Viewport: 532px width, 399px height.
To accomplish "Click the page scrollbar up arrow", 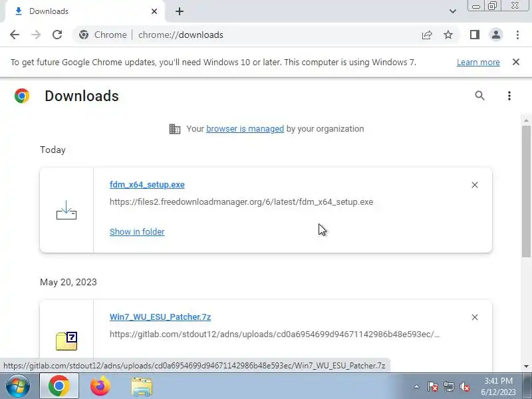I will point(526,121).
